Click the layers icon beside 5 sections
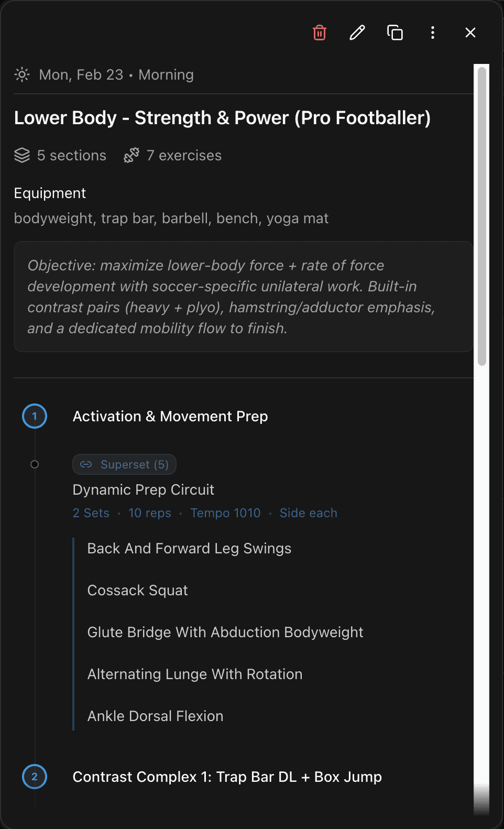 (x=22, y=155)
